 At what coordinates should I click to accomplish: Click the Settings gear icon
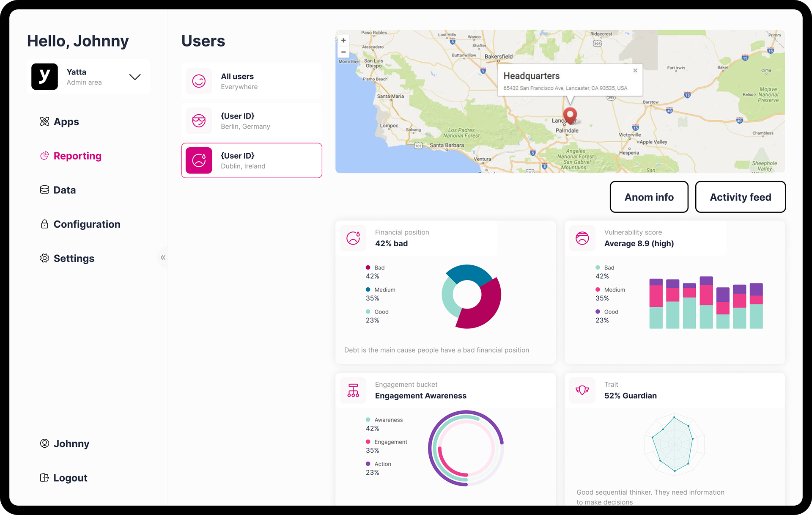[x=44, y=258]
